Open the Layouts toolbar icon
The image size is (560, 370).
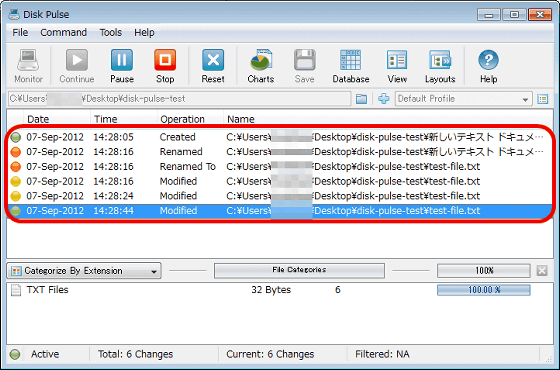point(440,60)
